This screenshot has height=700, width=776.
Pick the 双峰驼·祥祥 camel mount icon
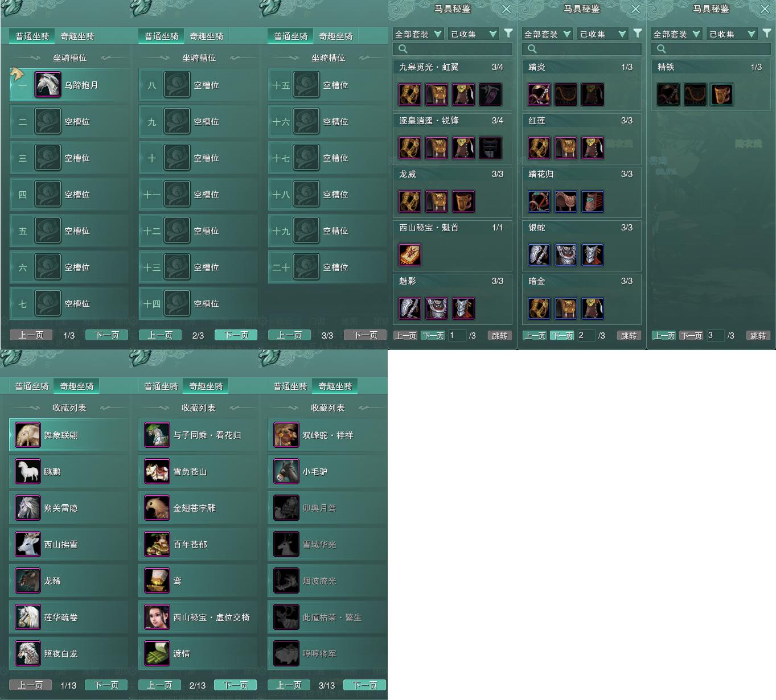click(x=286, y=435)
